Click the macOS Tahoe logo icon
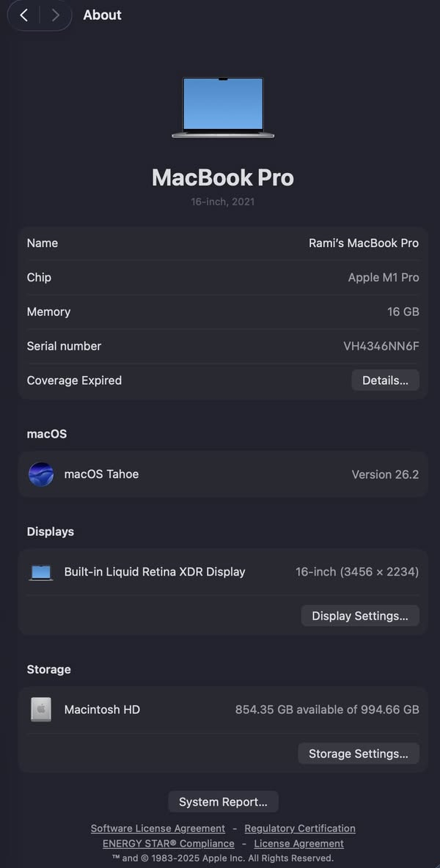The width and height of the screenshot is (440, 868). 41,474
